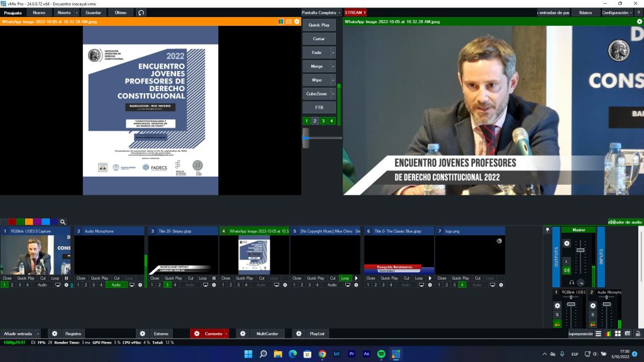Toggle Loop on the No Copyright Music input
The width and height of the screenshot is (644, 362).
click(x=345, y=278)
